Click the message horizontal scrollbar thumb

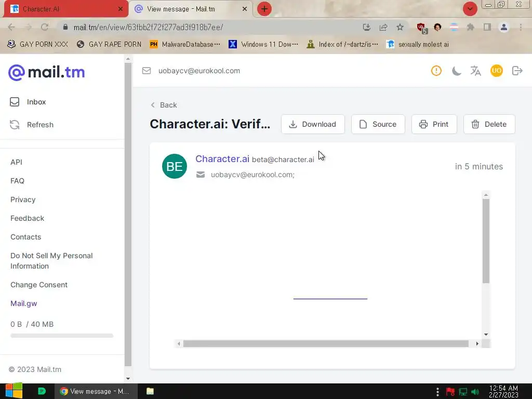[x=326, y=344]
